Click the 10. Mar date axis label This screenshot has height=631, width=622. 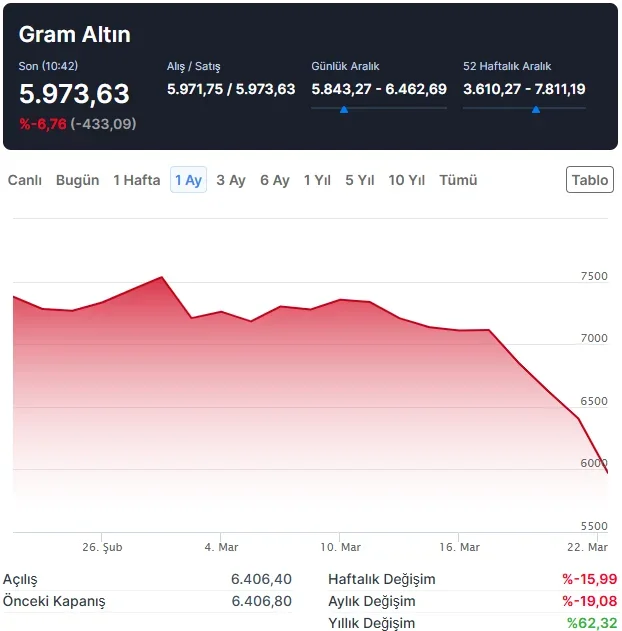pyautogui.click(x=340, y=547)
